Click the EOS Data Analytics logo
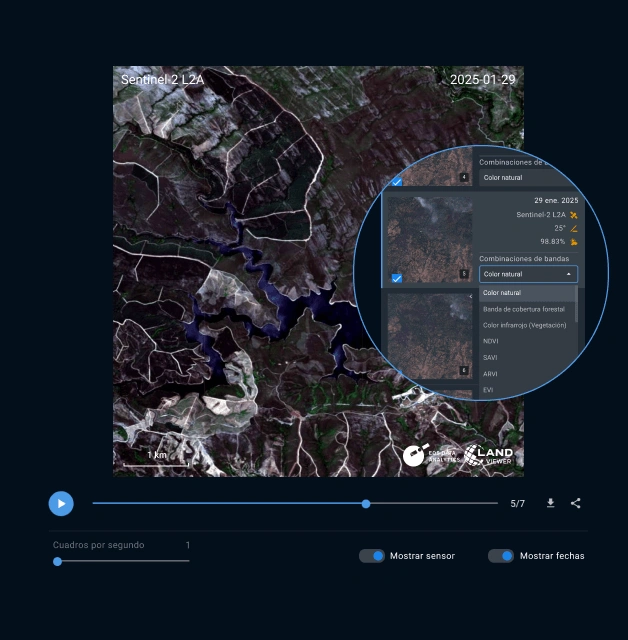Viewport: 628px width, 640px height. tap(431, 455)
